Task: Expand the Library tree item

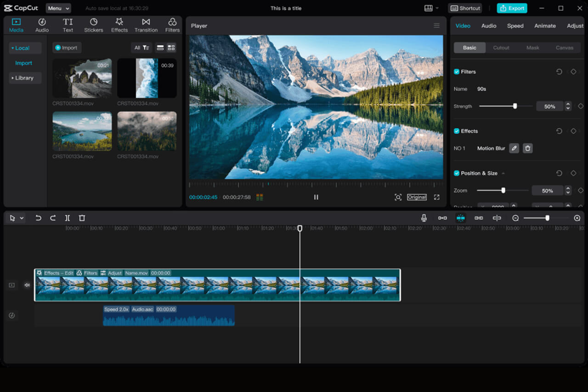Action: pos(25,78)
